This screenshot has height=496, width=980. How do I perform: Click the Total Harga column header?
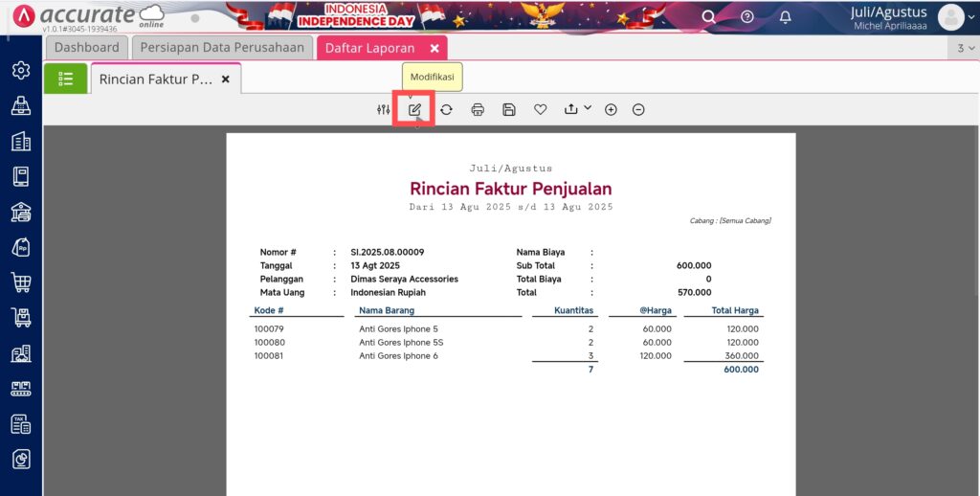click(735, 310)
